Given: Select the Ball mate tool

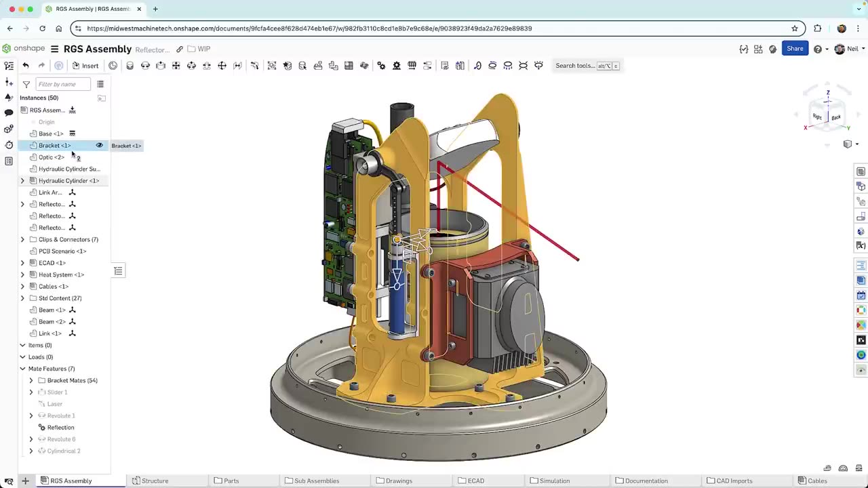Looking at the screenshot, I should [222, 66].
